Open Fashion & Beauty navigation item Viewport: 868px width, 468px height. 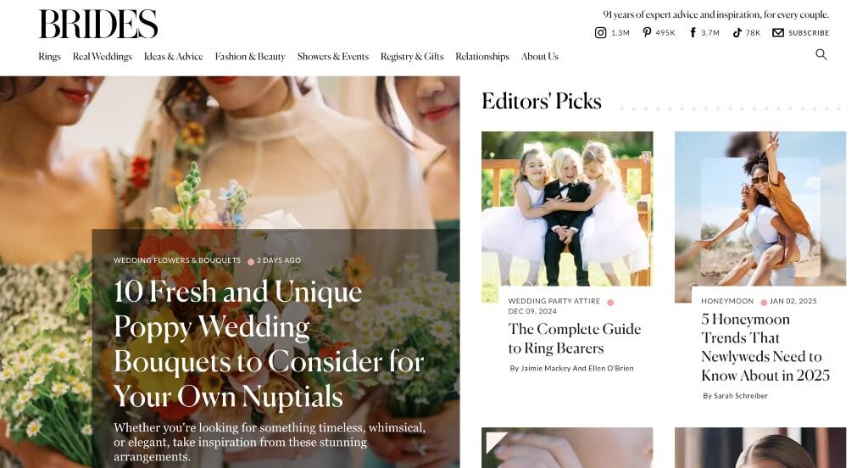[250, 57]
